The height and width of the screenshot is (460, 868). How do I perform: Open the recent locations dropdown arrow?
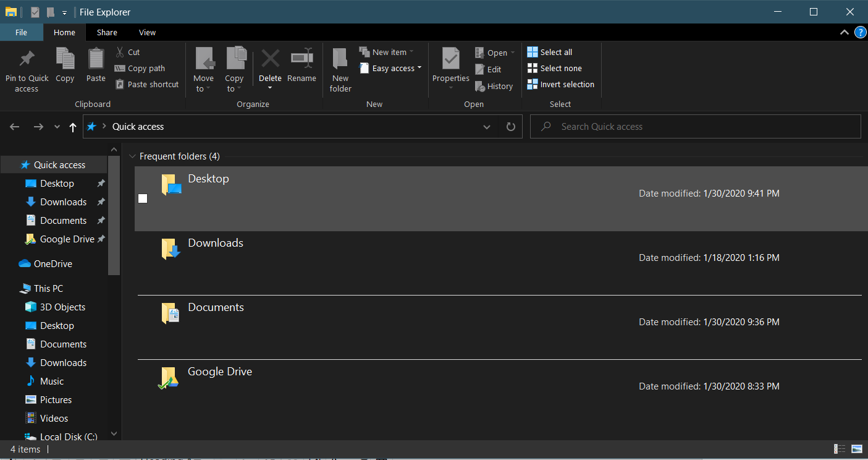click(57, 127)
